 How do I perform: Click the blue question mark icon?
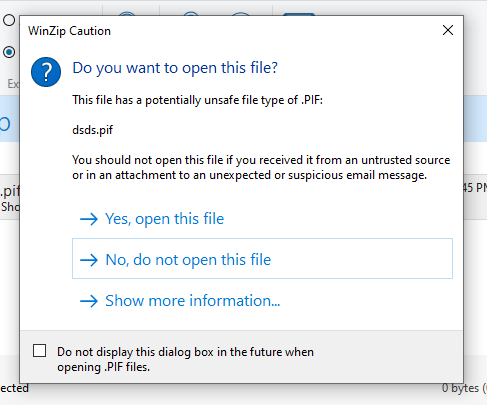click(x=46, y=72)
